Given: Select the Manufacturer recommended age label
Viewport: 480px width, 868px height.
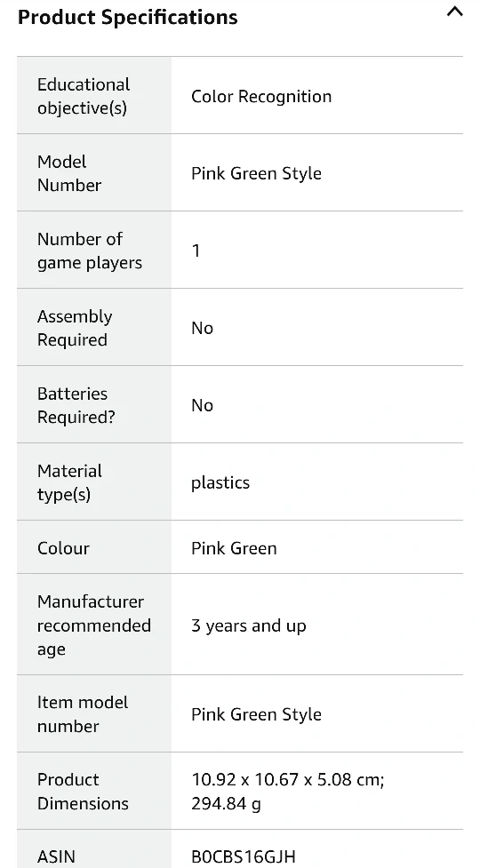Looking at the screenshot, I should click(x=94, y=625).
